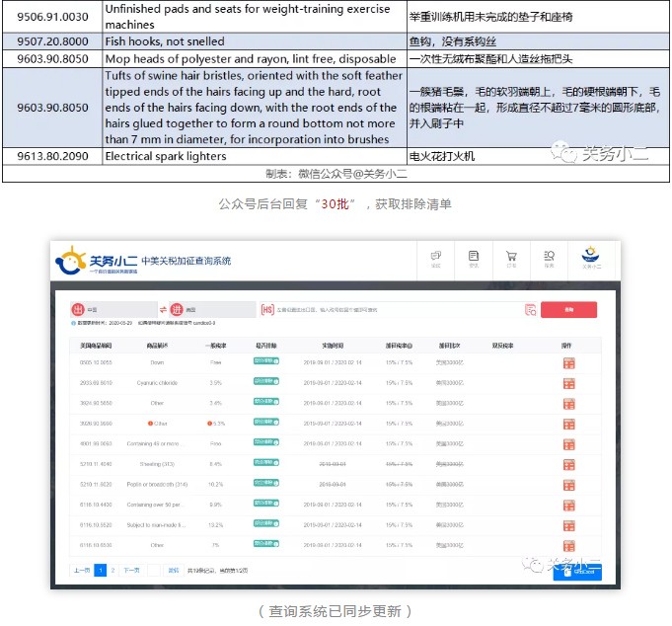Click green exclusion badge in Down row

[266, 361]
